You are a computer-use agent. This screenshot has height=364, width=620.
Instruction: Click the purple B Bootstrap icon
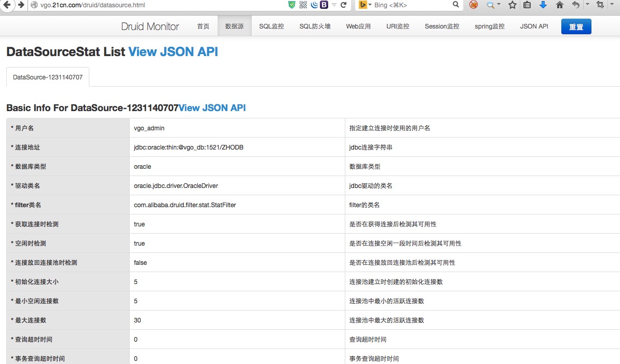pyautogui.click(x=324, y=5)
